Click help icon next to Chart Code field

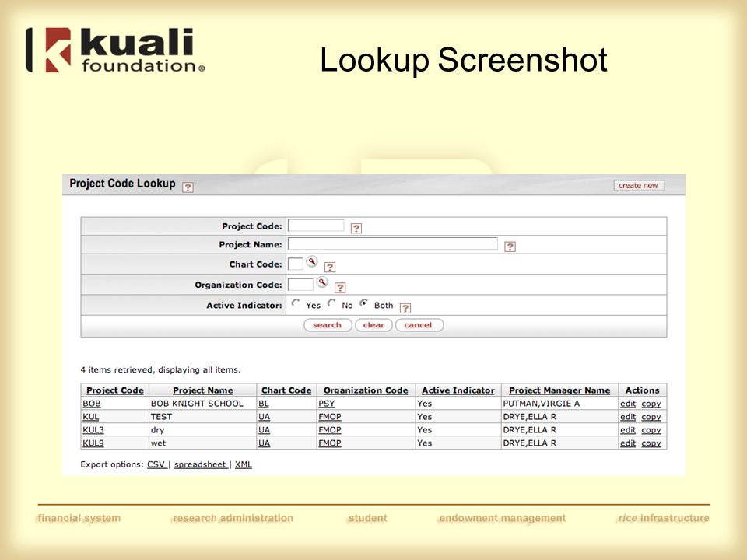330,267
